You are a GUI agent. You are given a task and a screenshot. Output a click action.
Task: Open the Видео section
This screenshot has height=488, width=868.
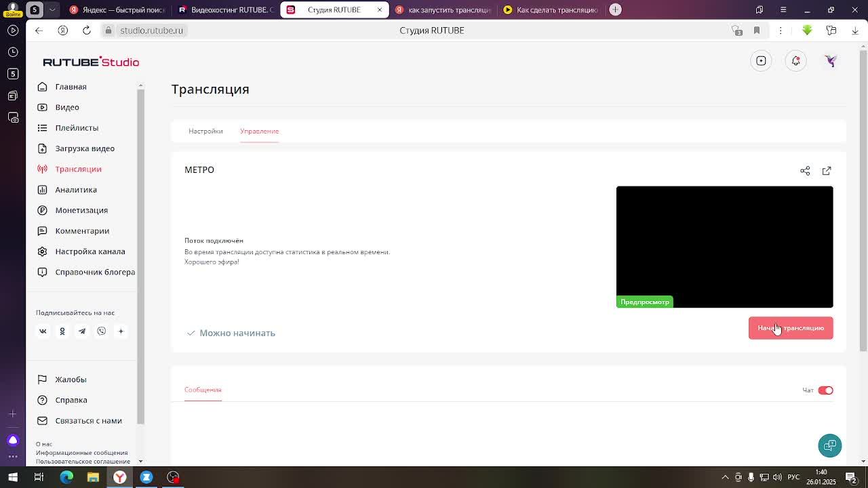[67, 107]
